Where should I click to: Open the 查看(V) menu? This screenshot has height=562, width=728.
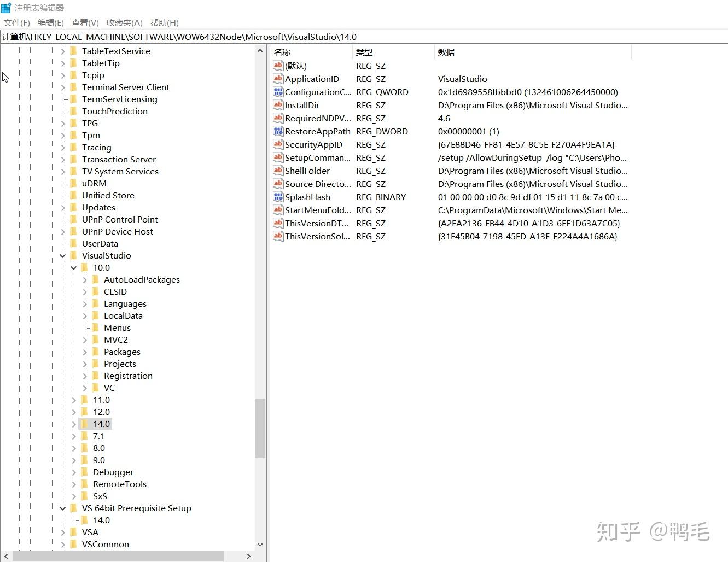click(x=84, y=22)
